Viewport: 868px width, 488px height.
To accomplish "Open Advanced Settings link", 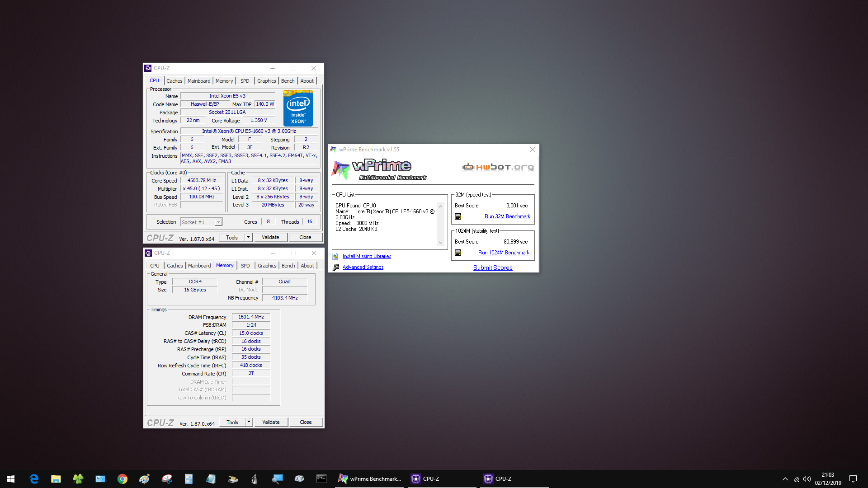I will [363, 267].
